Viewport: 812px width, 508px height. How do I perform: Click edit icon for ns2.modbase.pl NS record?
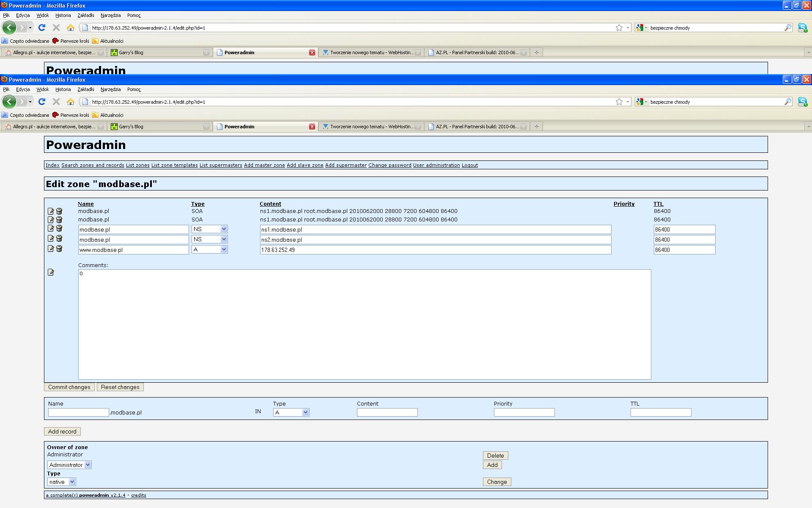51,239
